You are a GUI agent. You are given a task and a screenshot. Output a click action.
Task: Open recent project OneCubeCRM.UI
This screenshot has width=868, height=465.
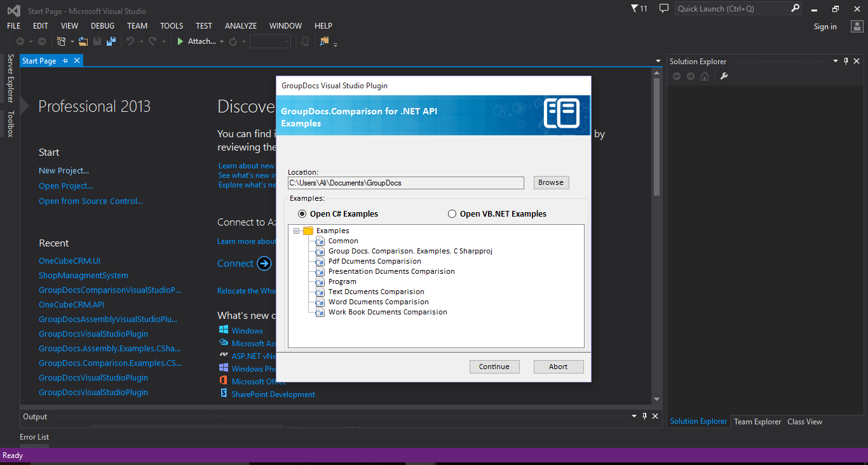tap(70, 261)
